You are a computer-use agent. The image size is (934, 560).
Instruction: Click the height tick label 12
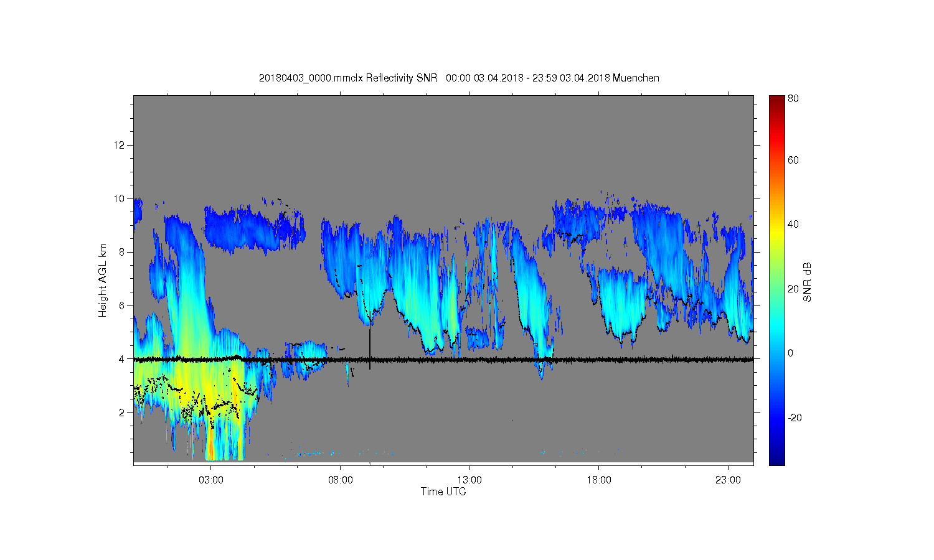[120, 145]
